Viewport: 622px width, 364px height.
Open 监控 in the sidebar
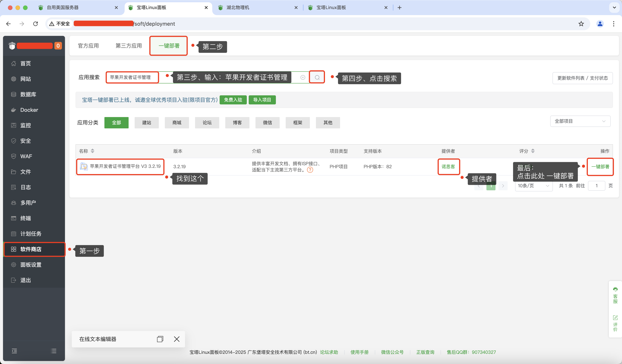[34, 125]
